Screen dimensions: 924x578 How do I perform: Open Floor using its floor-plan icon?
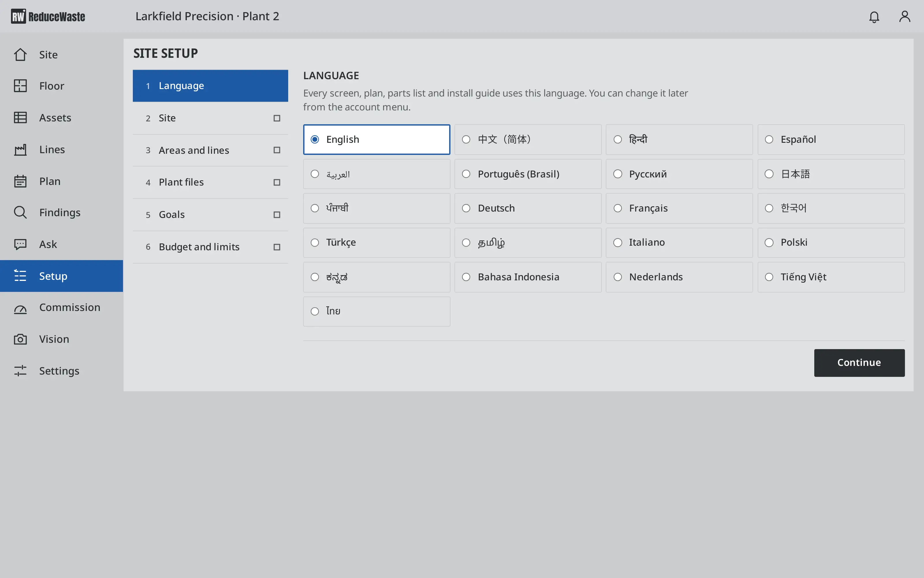tap(20, 86)
